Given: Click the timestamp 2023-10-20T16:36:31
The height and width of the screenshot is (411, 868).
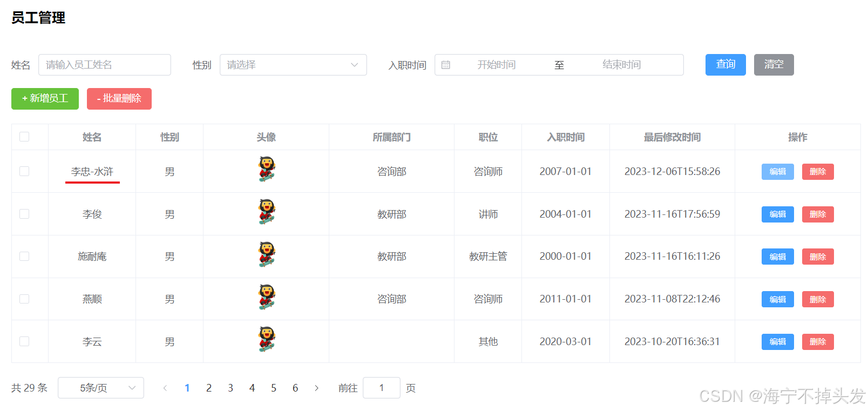Looking at the screenshot, I should click(672, 341).
